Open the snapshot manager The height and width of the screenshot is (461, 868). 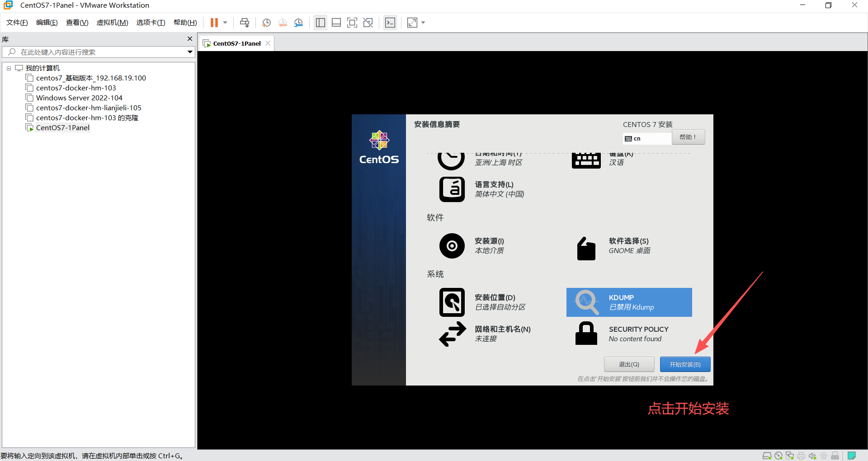(298, 23)
